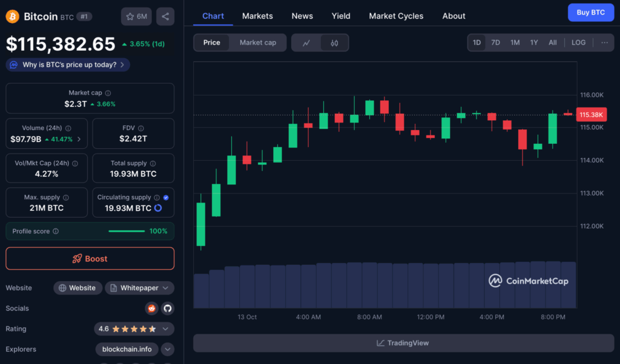The height and width of the screenshot is (364, 620).
Task: Expand the explorers dropdown arrow
Action: point(167,349)
